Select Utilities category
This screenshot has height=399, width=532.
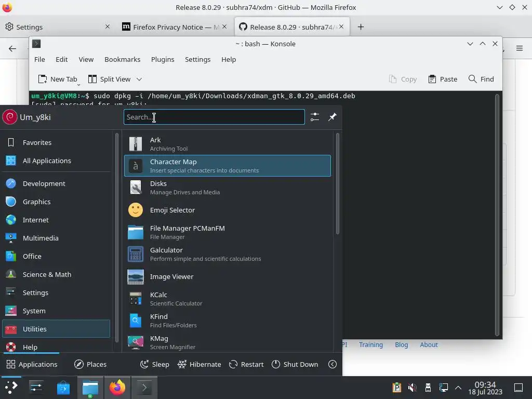click(56, 329)
